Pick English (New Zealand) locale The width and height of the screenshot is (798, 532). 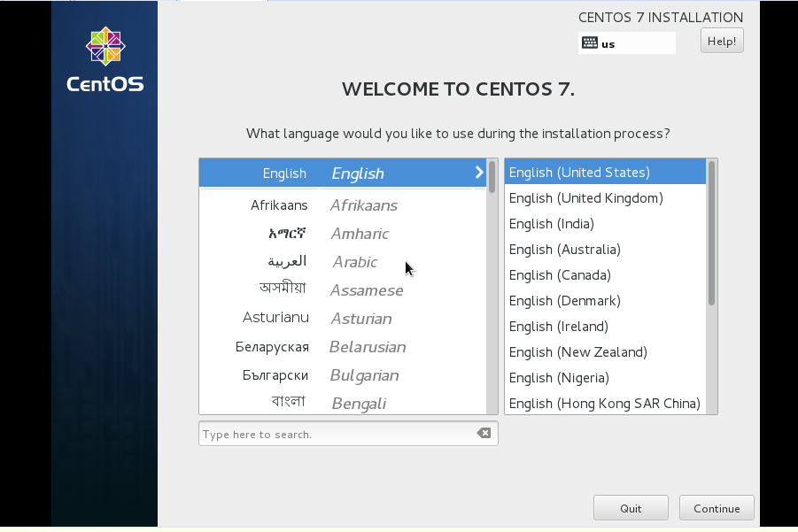605,352
